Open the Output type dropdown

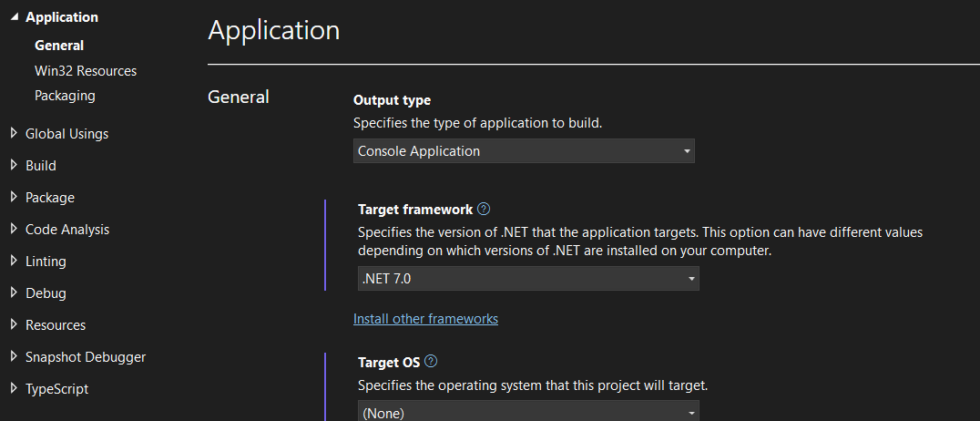(524, 151)
